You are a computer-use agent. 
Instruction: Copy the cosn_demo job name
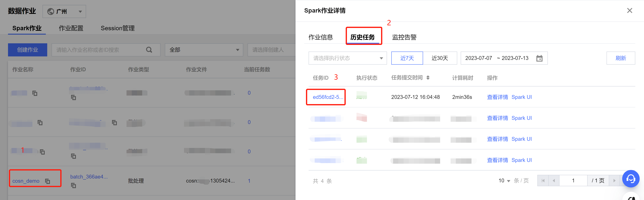click(x=48, y=181)
